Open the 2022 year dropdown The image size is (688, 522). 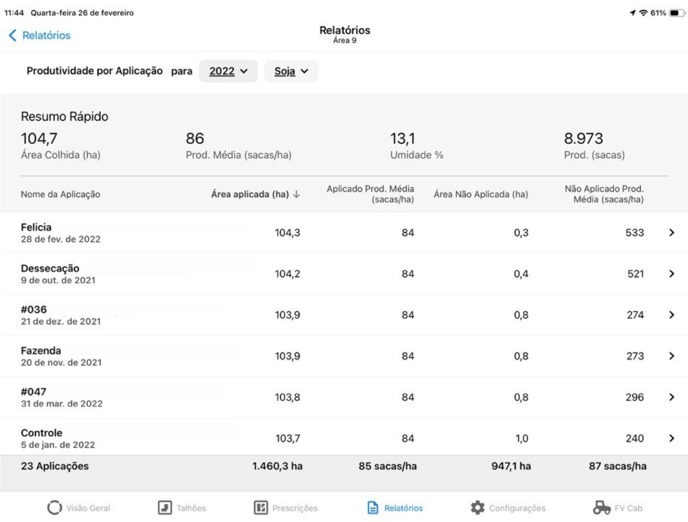[228, 72]
